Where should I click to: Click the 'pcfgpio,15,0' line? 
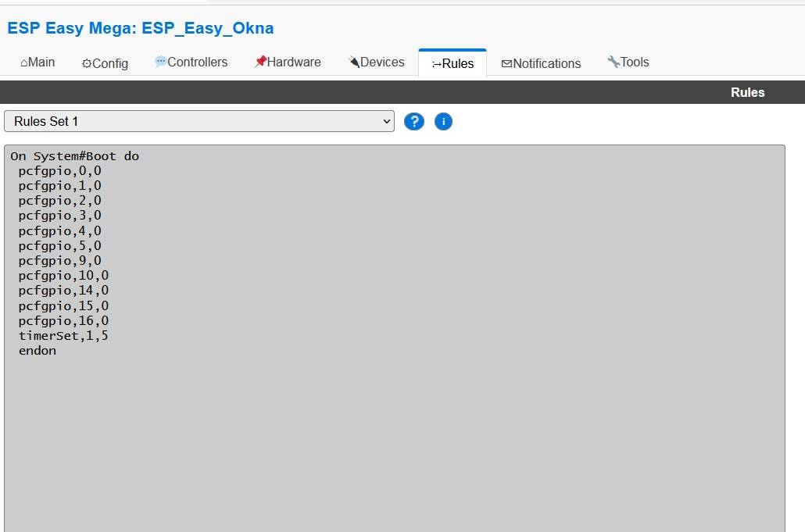63,305
